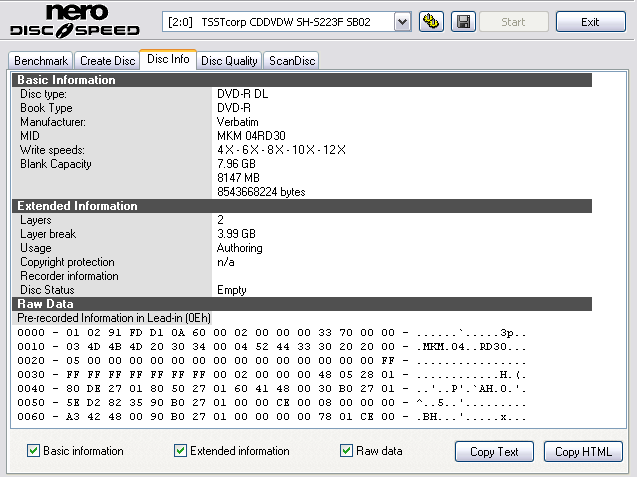This screenshot has height=477, width=637.
Task: Click the Copy HTML button
Action: tap(583, 451)
